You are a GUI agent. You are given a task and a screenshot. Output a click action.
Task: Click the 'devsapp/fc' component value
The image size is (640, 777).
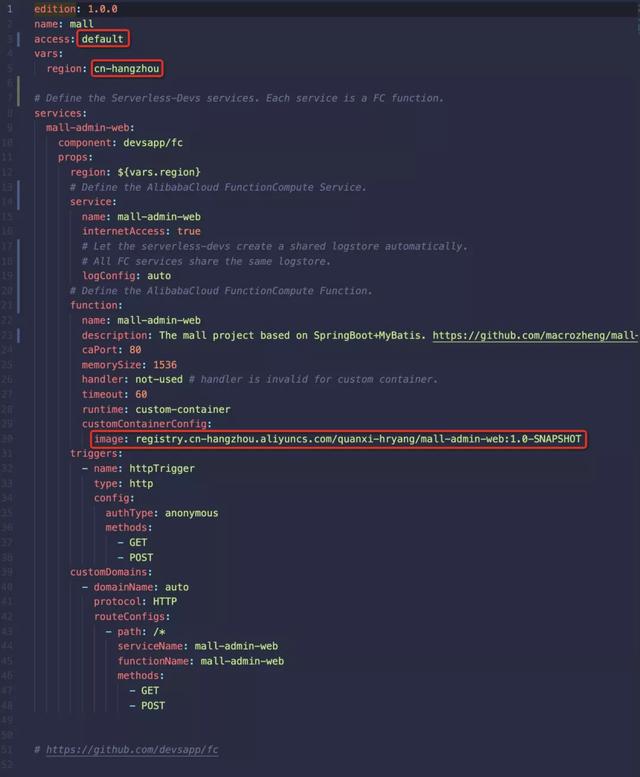(153, 143)
